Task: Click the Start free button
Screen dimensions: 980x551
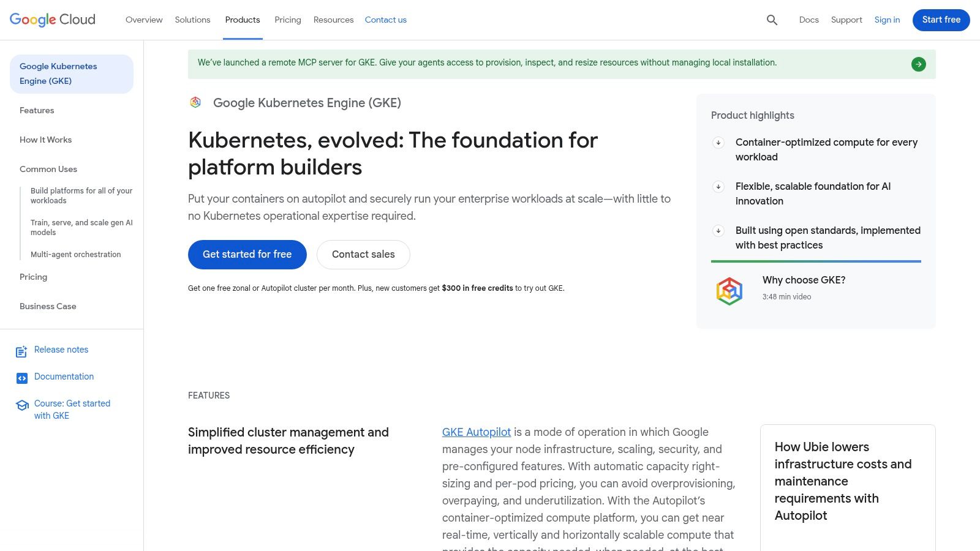Action: click(941, 20)
